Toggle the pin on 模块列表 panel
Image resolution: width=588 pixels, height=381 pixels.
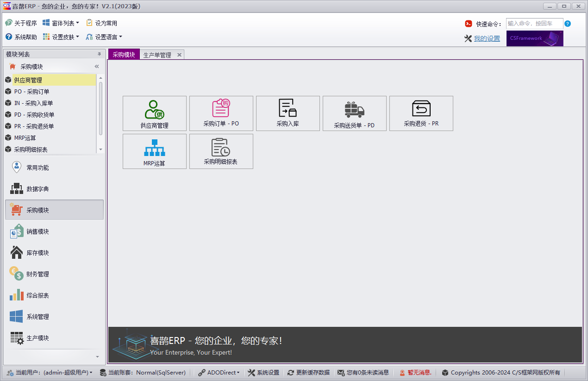coord(99,54)
